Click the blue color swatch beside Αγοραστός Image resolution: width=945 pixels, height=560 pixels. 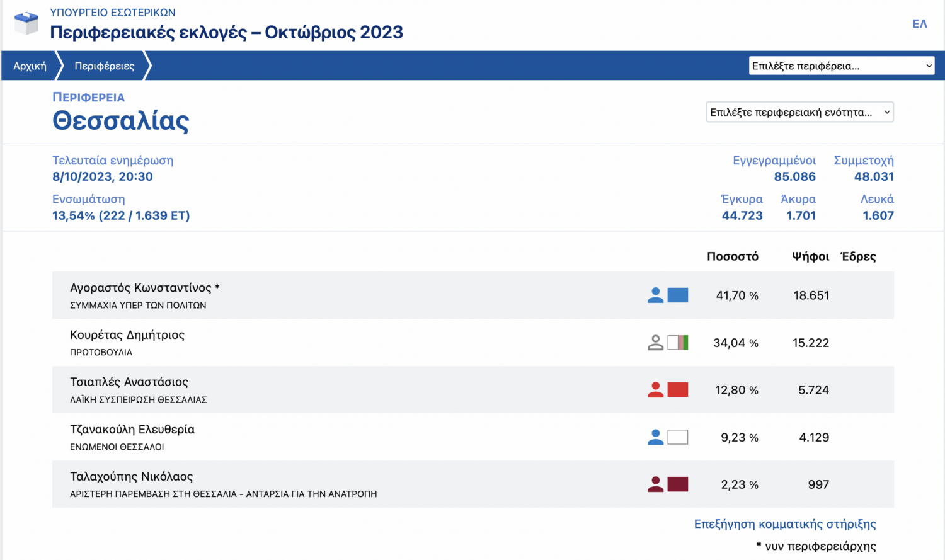pyautogui.click(x=678, y=295)
